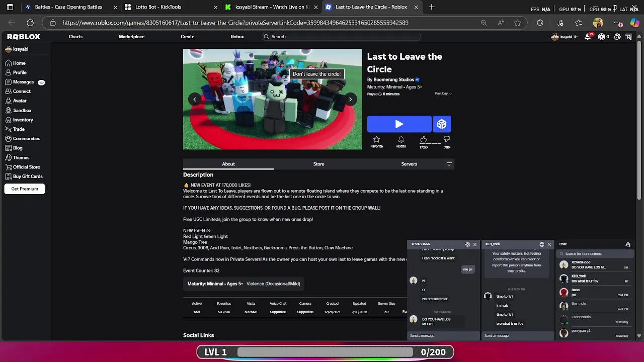Go to the Roblox Marketplace
The height and width of the screenshot is (362, 644).
point(131,37)
